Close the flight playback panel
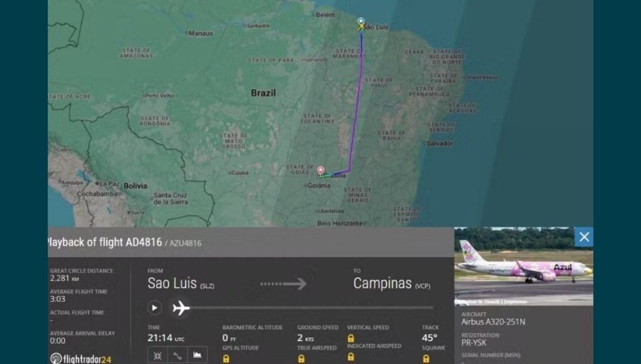 tap(584, 237)
